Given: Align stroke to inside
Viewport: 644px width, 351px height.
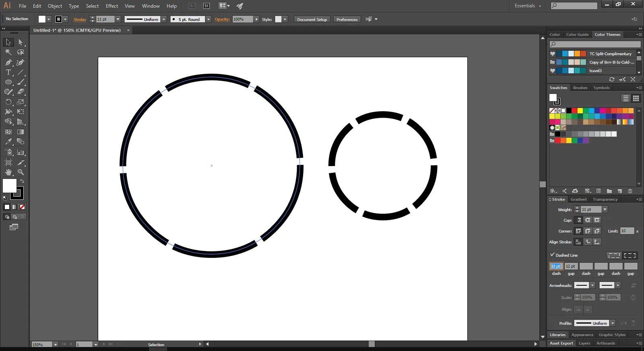Looking at the screenshot, I should pos(588,242).
